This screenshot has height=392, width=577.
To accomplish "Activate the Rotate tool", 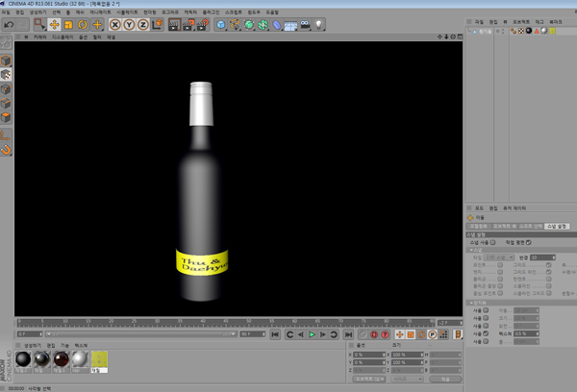I will (83, 25).
